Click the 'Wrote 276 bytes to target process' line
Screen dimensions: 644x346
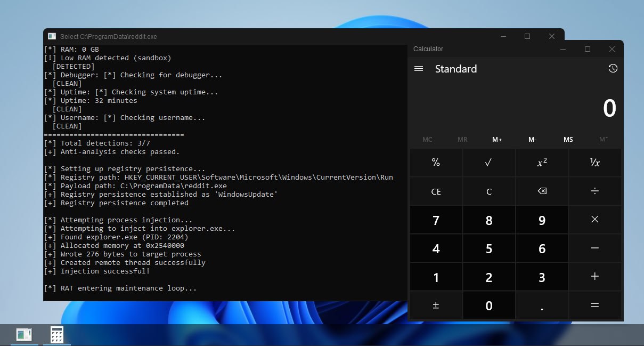coord(123,254)
